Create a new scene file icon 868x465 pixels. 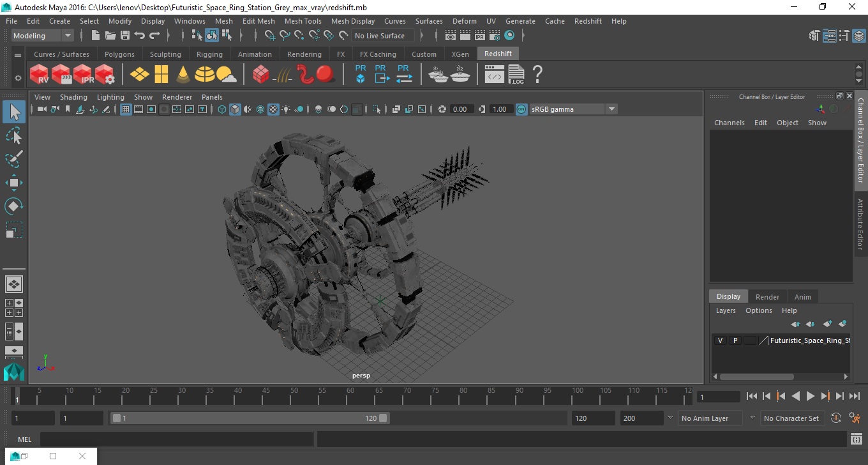click(x=96, y=36)
